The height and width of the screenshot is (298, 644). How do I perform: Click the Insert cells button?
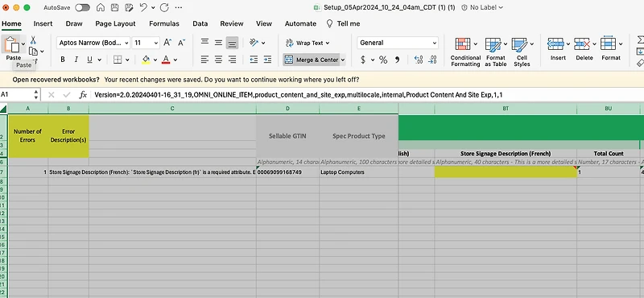(558, 48)
